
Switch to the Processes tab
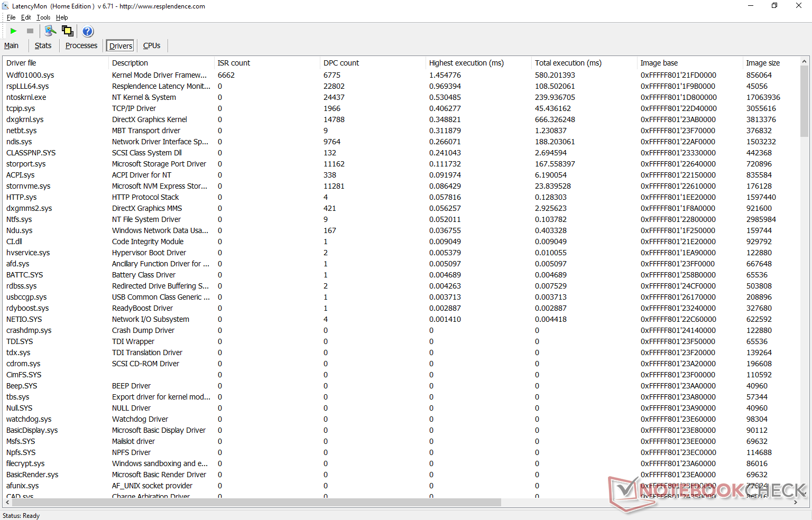coord(81,45)
